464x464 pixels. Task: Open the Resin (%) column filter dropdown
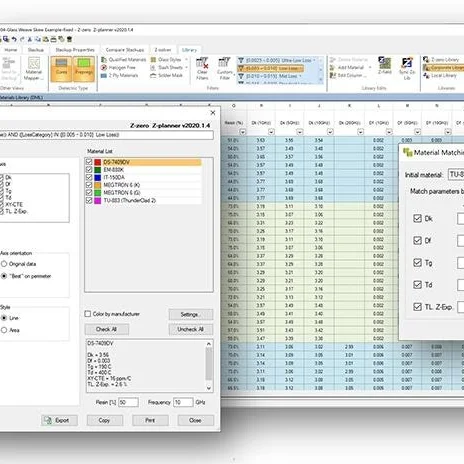243,132
